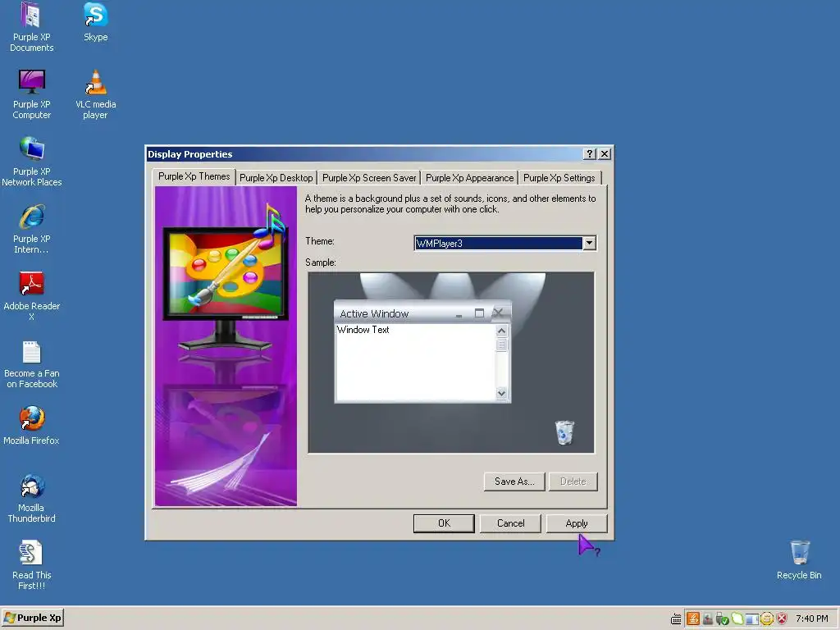Click the Window Text label in sample
The width and height of the screenshot is (840, 630).
(x=363, y=330)
